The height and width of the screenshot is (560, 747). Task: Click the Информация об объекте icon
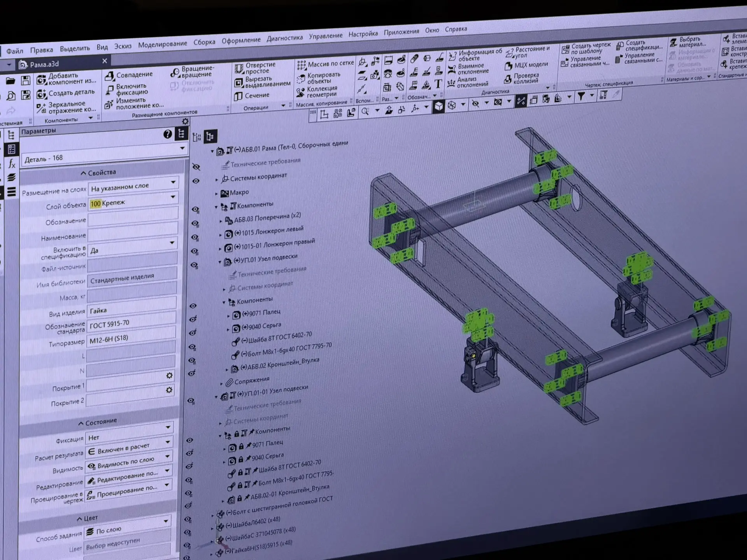(452, 57)
